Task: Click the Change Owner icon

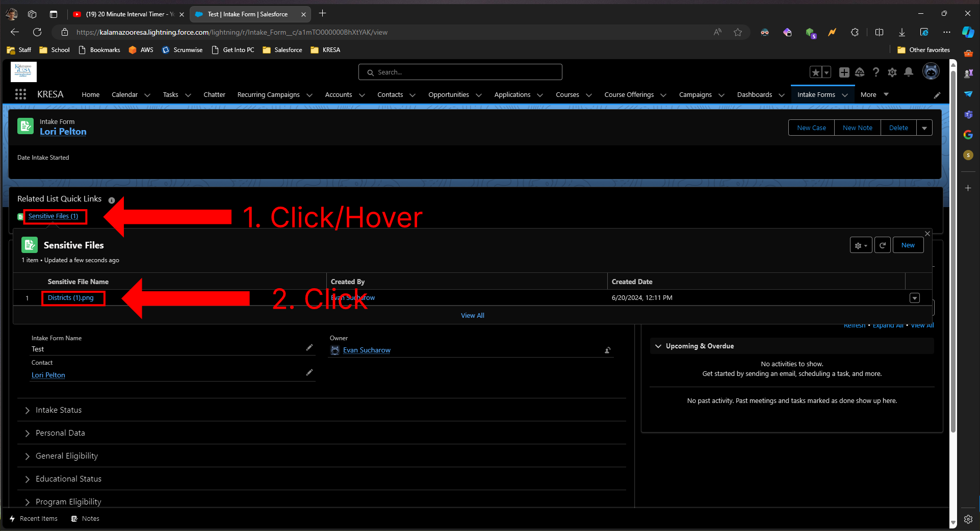Action: [x=608, y=350]
